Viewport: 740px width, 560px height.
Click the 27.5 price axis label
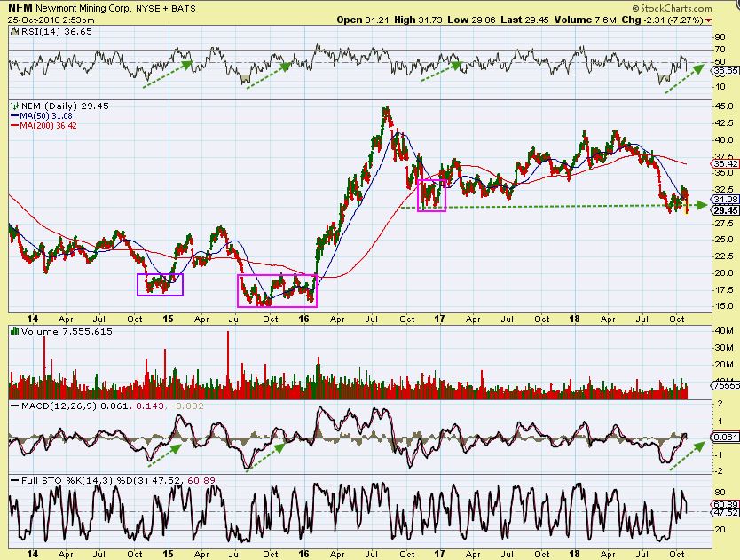point(724,223)
